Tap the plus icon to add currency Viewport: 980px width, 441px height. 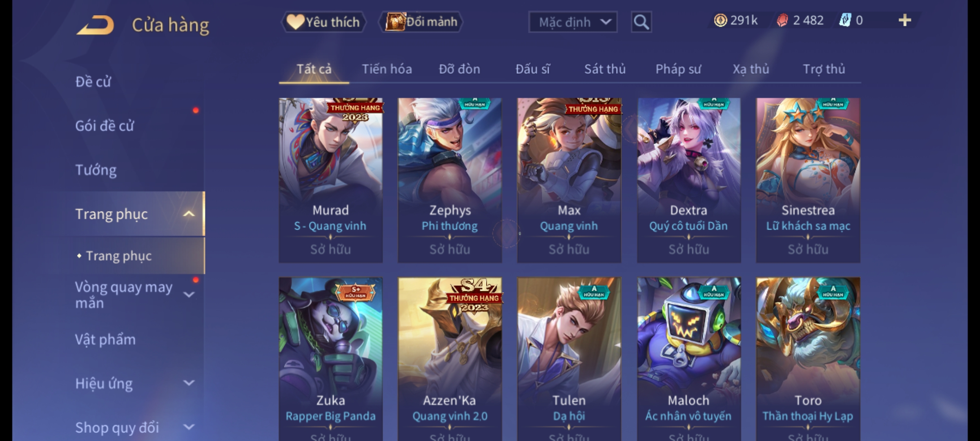[x=905, y=20]
